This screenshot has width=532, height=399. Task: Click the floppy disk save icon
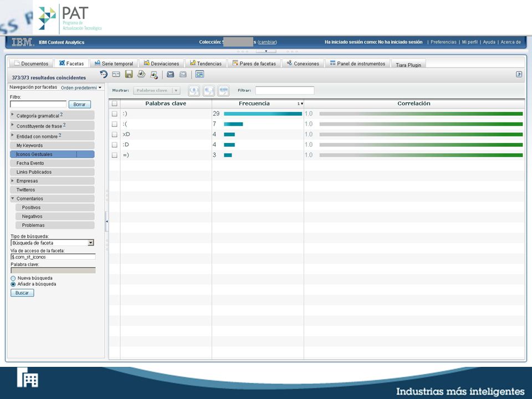click(x=129, y=74)
